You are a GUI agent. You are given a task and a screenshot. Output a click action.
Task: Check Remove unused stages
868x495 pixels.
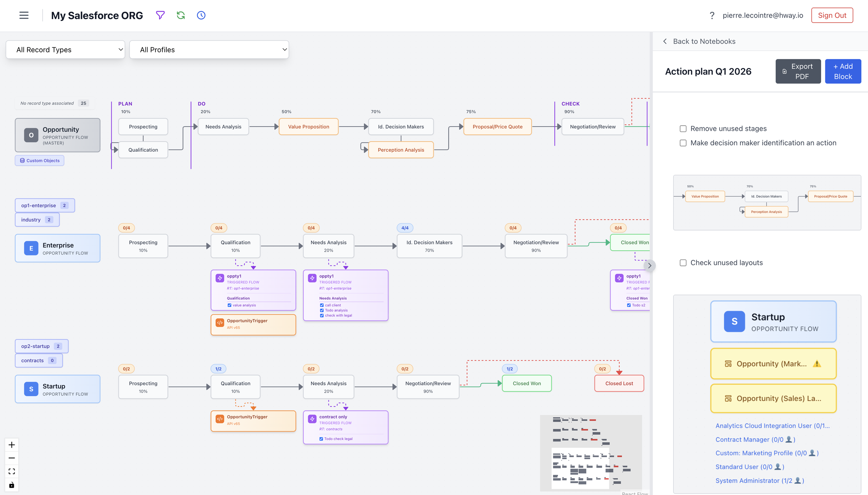(x=683, y=129)
